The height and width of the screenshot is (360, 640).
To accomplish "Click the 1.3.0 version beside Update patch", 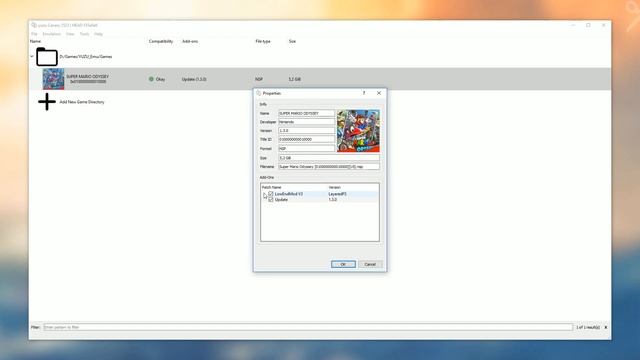I will 333,200.
